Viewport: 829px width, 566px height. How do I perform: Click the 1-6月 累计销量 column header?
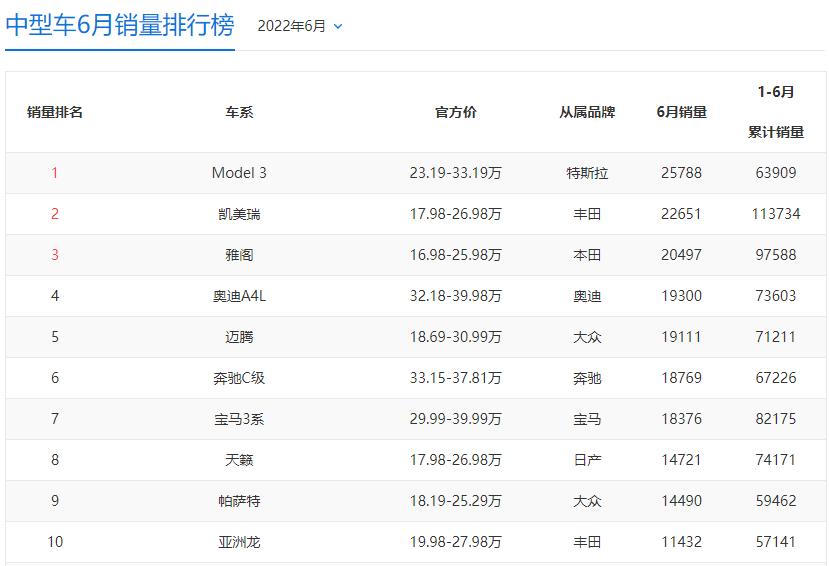(776, 112)
